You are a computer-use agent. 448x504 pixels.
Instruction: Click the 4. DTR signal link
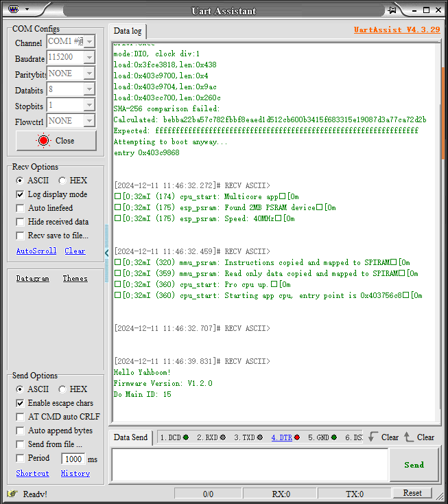point(282,437)
